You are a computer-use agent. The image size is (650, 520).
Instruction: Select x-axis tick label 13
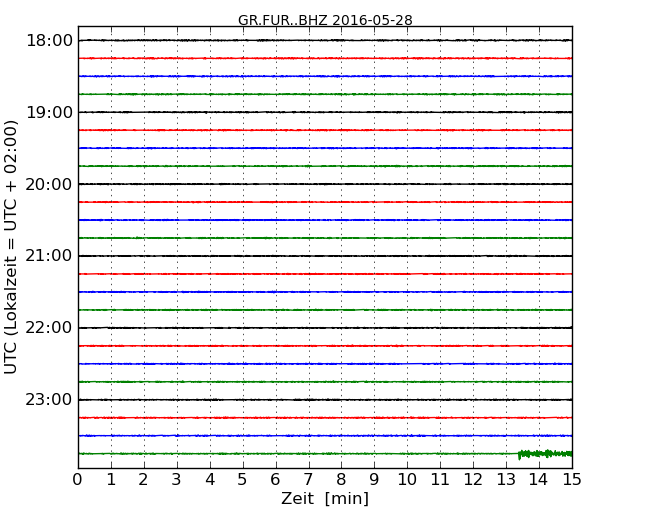tap(506, 479)
